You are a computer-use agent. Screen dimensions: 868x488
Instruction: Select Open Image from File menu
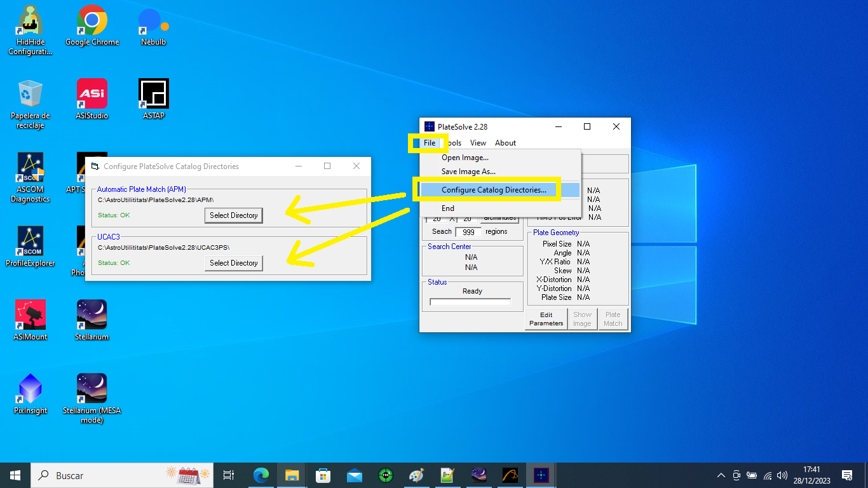(x=465, y=158)
